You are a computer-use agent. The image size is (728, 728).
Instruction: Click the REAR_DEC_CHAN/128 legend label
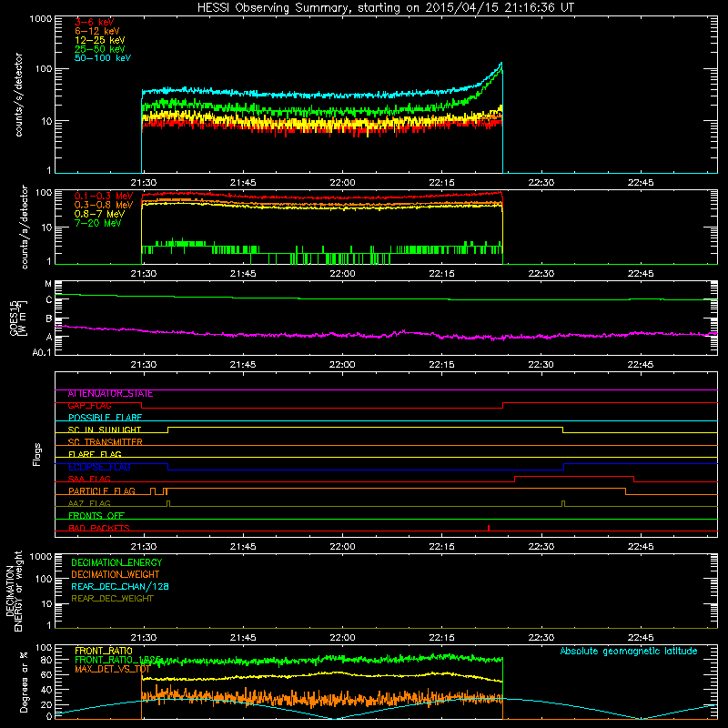click(x=120, y=587)
